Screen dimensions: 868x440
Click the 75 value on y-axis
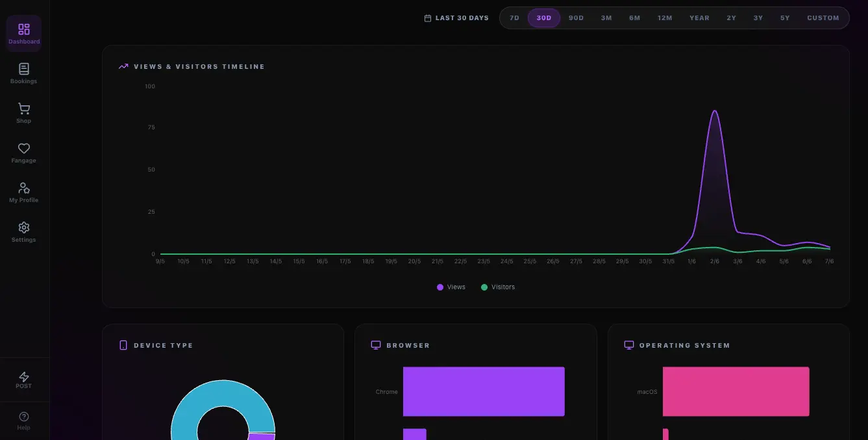(151, 127)
